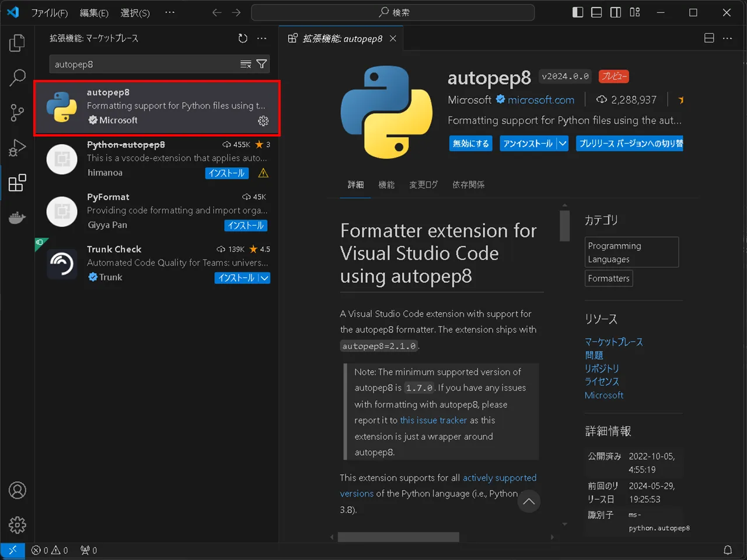Open the Explorer view in activity bar
747x560 pixels.
[x=18, y=43]
